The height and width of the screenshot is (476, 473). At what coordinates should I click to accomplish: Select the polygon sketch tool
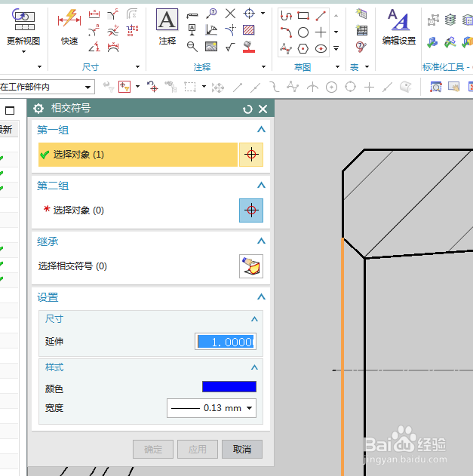[x=303, y=48]
